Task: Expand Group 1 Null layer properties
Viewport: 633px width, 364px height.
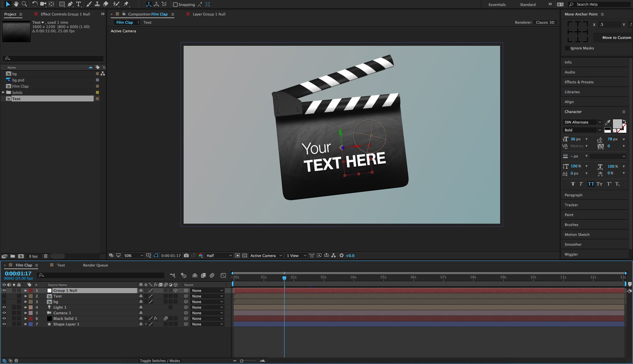Action: coord(25,291)
